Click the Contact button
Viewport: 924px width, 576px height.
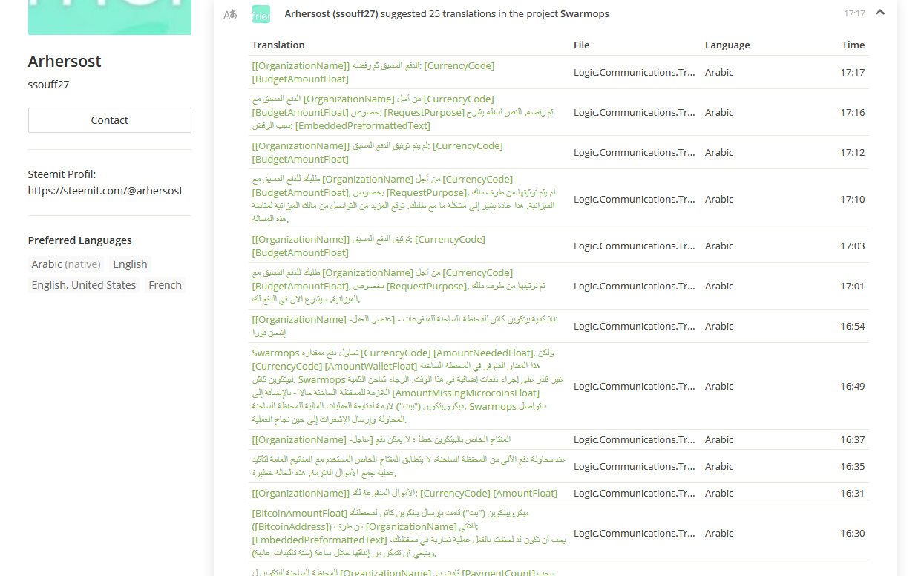[110, 120]
